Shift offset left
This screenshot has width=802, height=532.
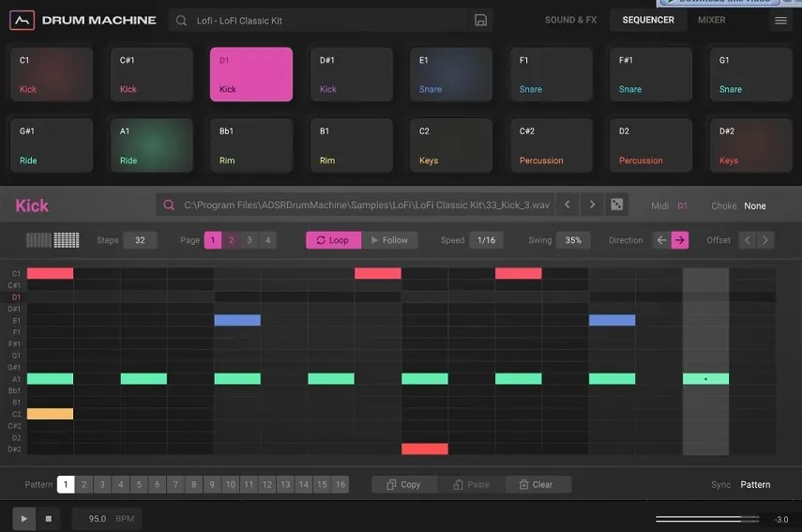[x=748, y=240]
